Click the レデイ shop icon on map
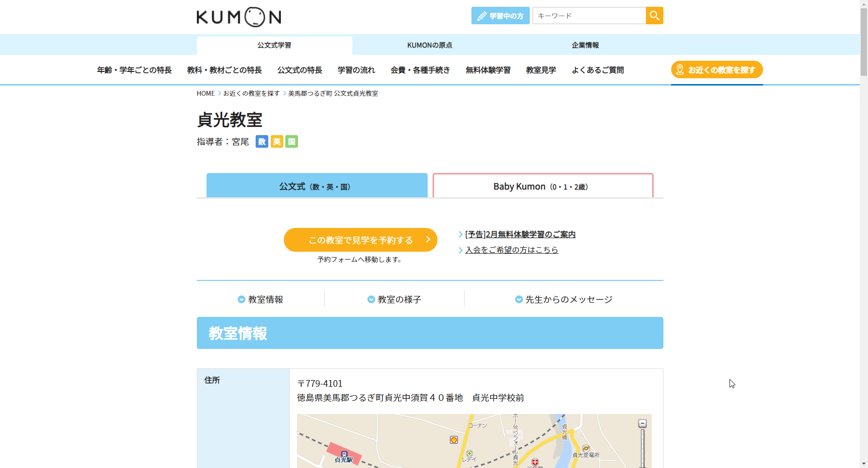 pos(469,454)
